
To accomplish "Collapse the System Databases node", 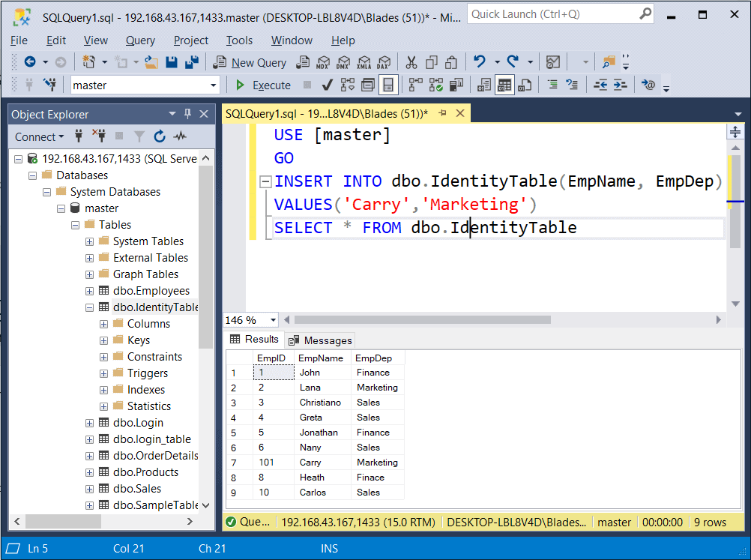I will coord(46,191).
